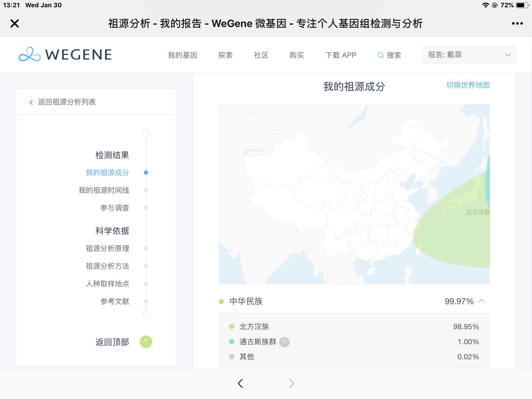
Task: Go back with browser back arrow
Action: pyautogui.click(x=240, y=383)
